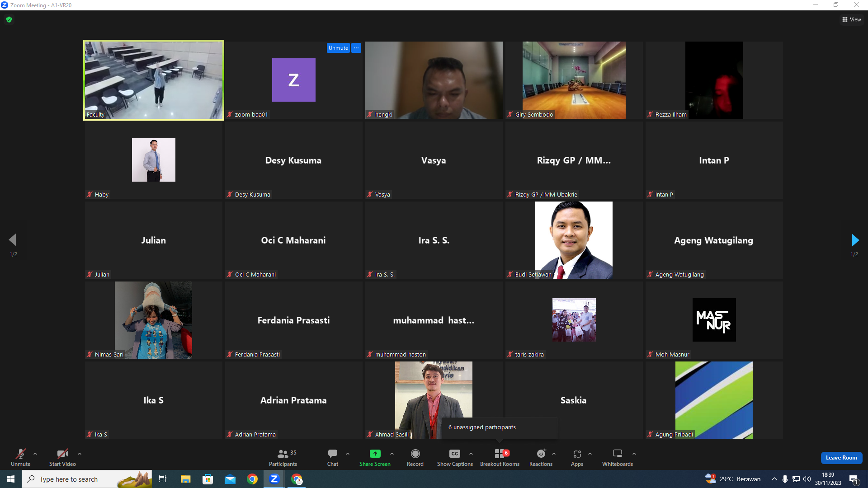Expand chat options arrow

[x=348, y=454]
